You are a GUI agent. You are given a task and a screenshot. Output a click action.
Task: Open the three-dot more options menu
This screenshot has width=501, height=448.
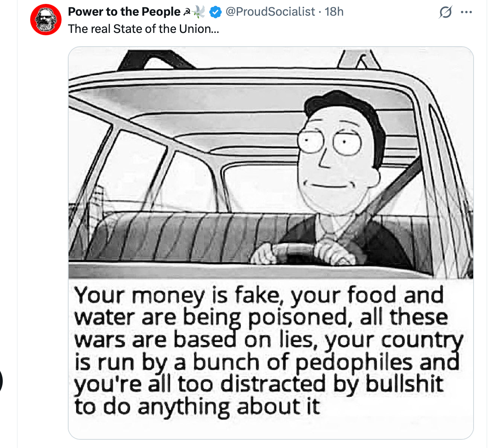467,12
